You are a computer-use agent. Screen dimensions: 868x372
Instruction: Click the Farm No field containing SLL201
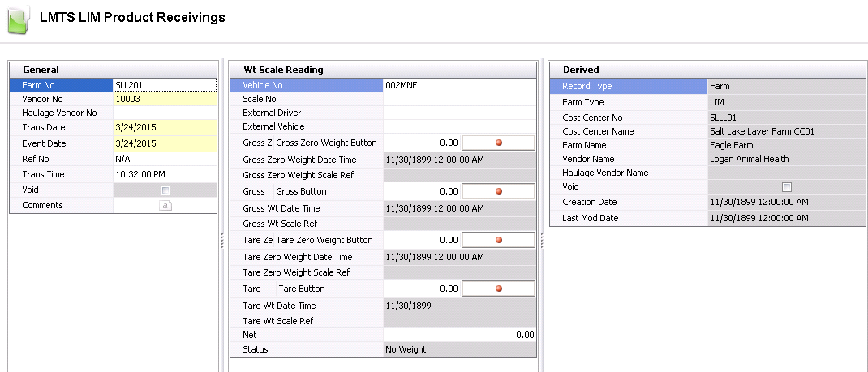[165, 84]
